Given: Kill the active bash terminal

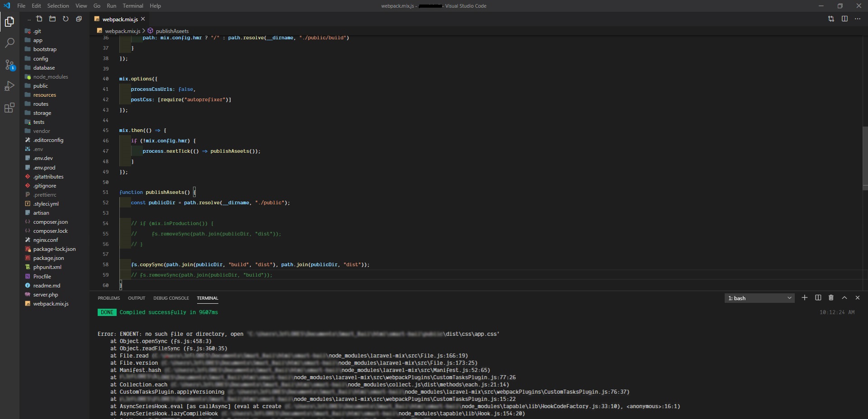Looking at the screenshot, I should click(x=831, y=298).
